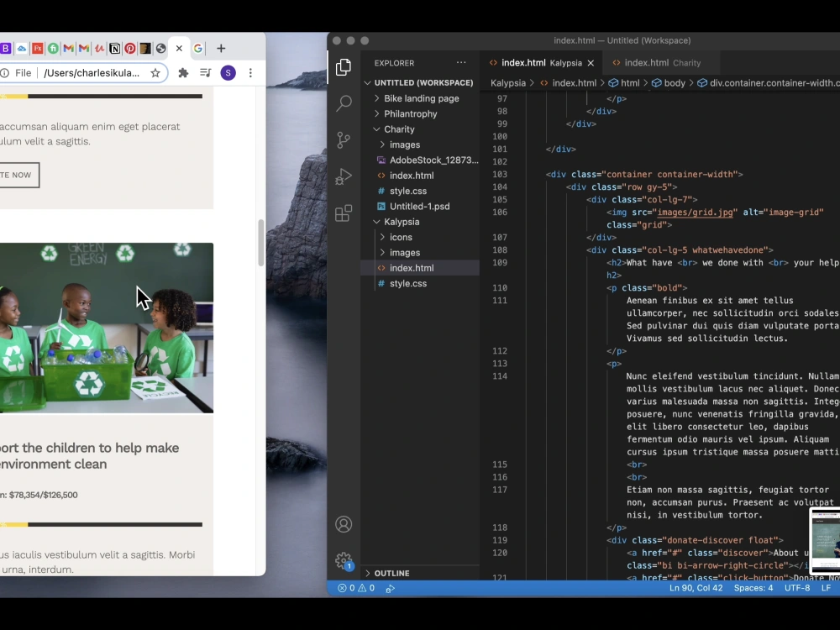Open the Run and Debug view
Image resolution: width=840 pixels, height=630 pixels.
(x=344, y=176)
